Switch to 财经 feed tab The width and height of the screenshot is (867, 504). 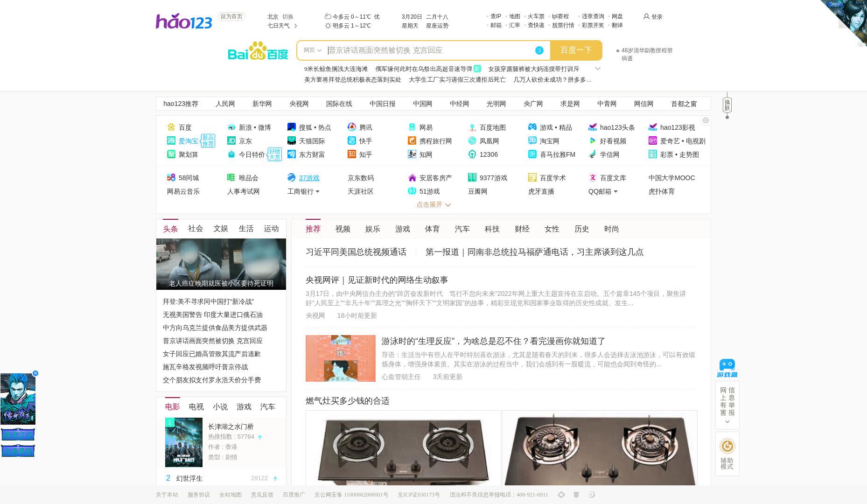[522, 229]
